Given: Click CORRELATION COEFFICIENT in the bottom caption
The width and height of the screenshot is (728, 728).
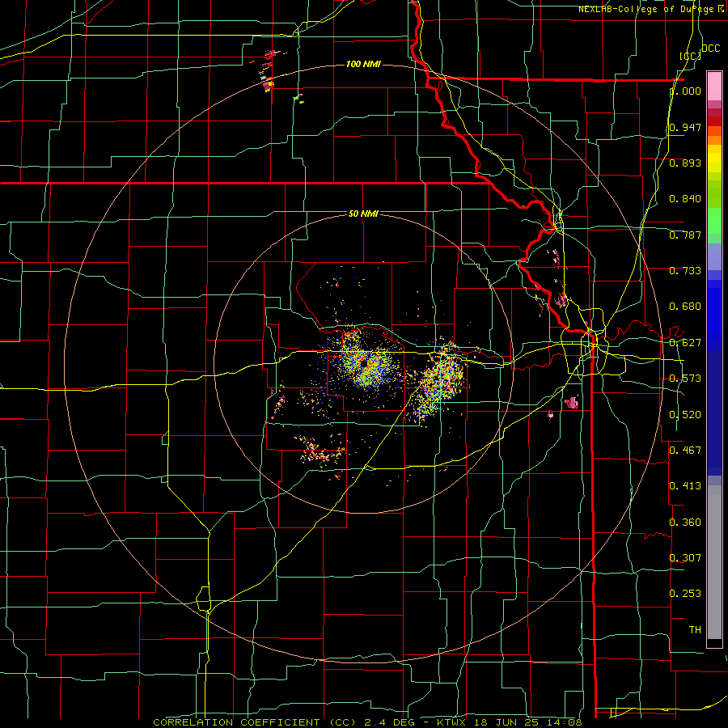Looking at the screenshot, I should click(236, 722).
